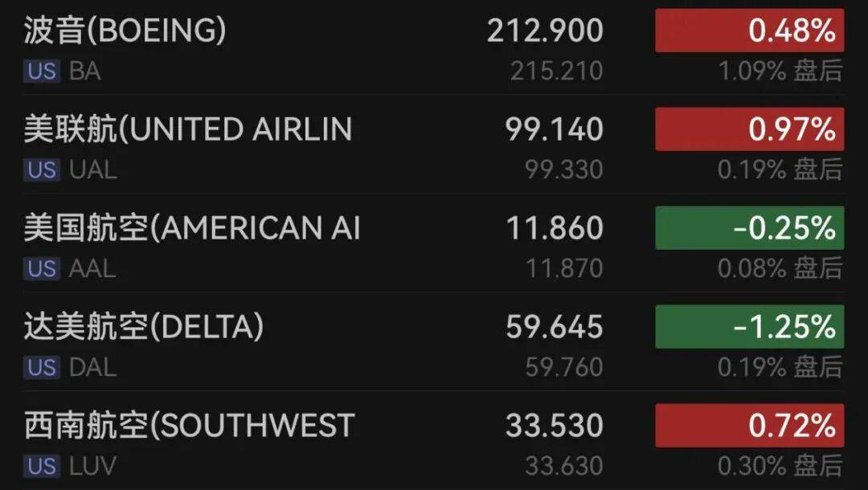Viewport: 868px width, 490px height.
Task: Click the US market badge next to BA
Action: click(42, 71)
